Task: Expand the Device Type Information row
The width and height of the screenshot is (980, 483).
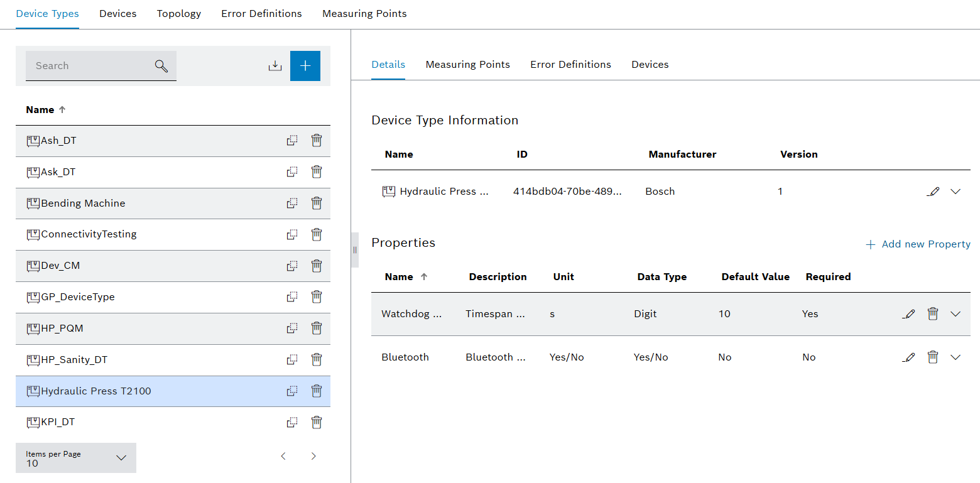Action: (x=955, y=192)
